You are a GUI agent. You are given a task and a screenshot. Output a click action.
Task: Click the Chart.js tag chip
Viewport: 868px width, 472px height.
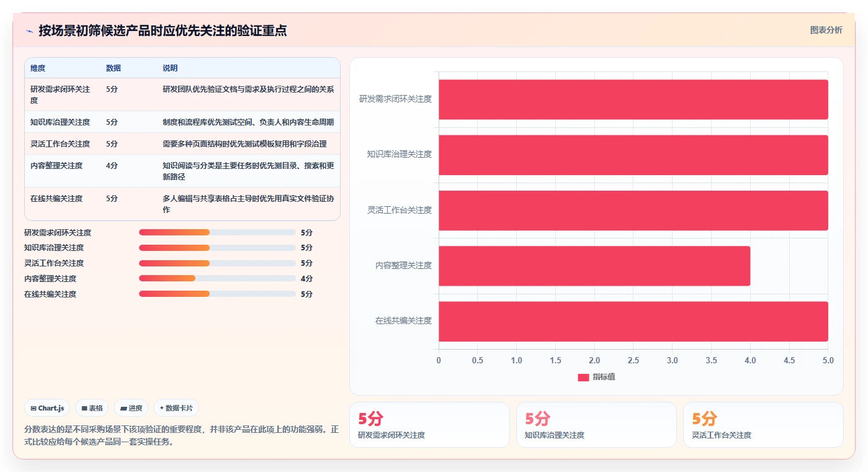(x=48, y=408)
